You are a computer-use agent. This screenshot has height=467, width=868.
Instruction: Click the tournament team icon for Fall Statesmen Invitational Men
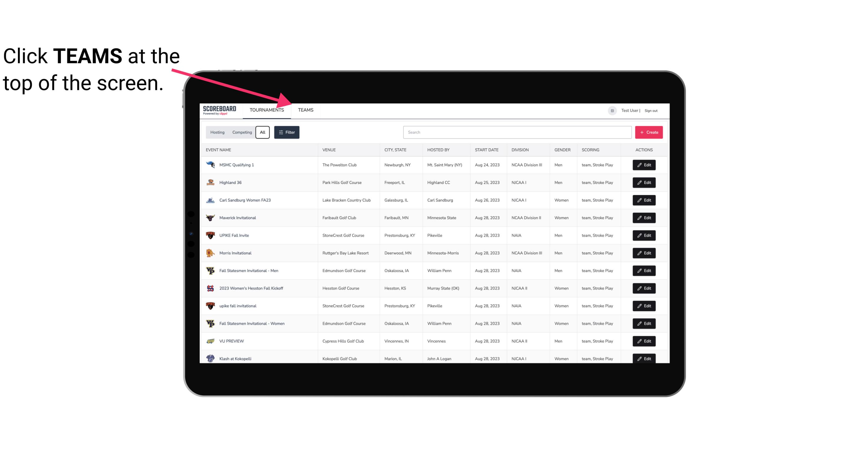click(x=211, y=270)
